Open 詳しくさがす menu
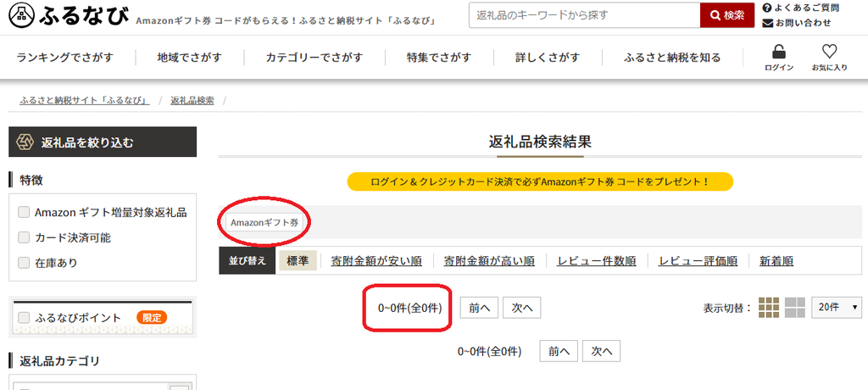868x390 pixels. click(x=548, y=57)
